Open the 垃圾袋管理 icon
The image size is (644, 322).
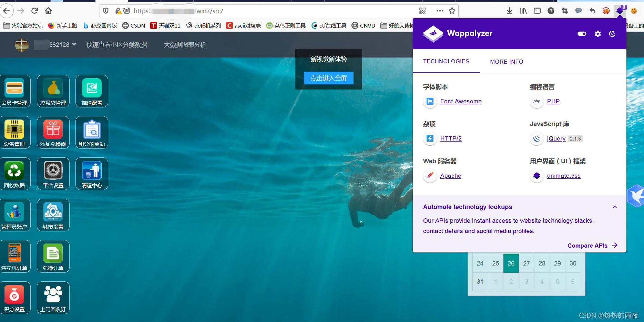(53, 91)
